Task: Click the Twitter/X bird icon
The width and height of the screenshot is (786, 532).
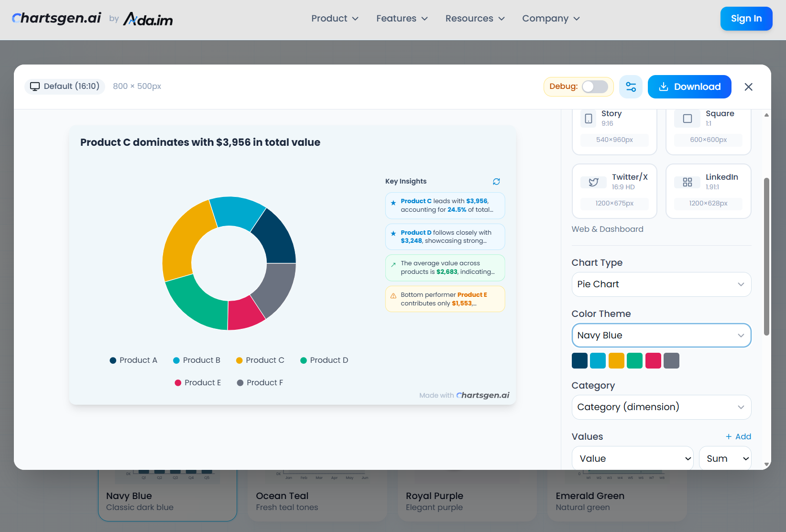Action: (x=593, y=182)
